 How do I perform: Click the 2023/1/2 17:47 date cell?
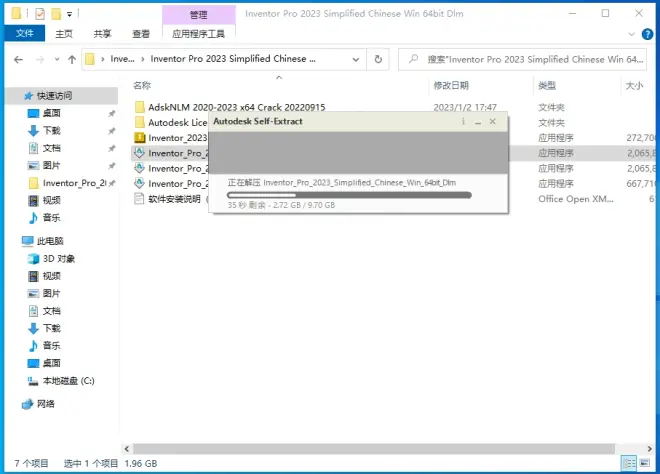pos(465,107)
